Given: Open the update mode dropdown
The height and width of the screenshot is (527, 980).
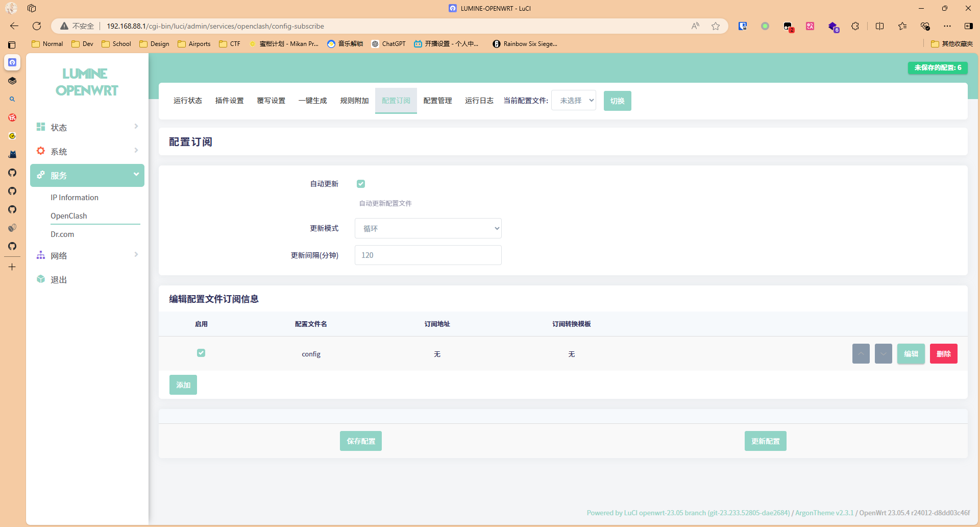Looking at the screenshot, I should tap(428, 228).
